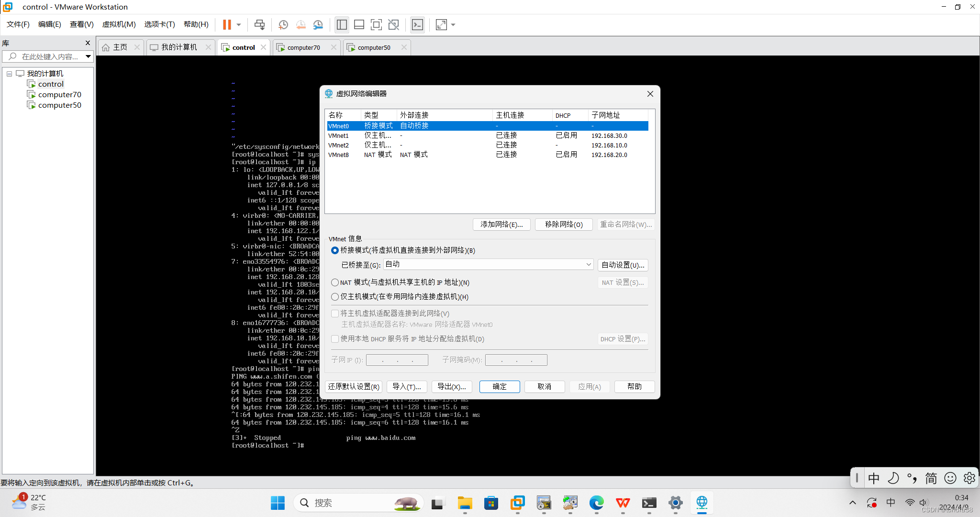Open the 查看(V) menu
The width and height of the screenshot is (980, 517).
point(82,24)
